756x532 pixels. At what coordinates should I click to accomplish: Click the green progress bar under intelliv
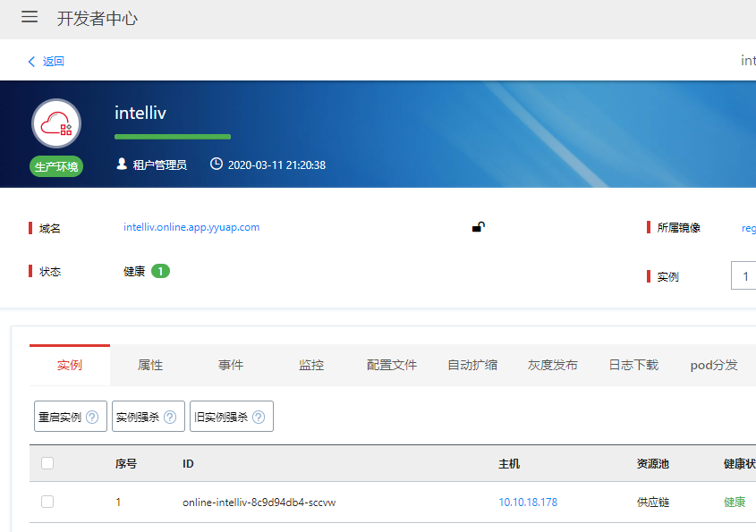click(173, 137)
